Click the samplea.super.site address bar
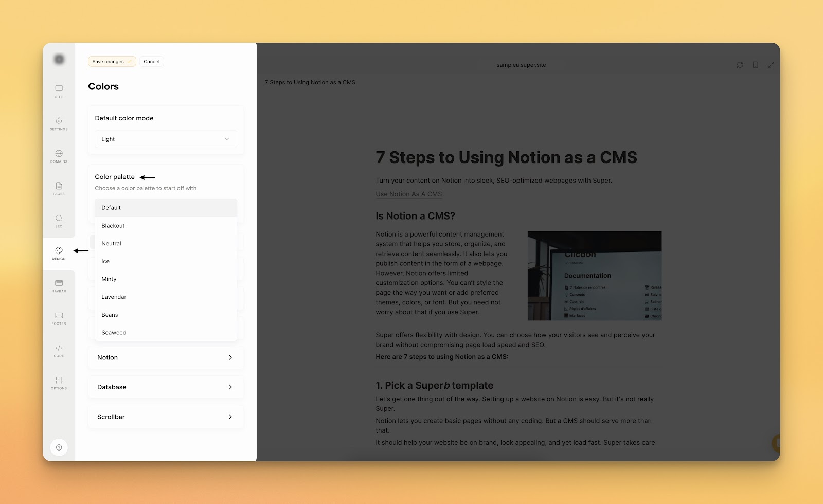Image resolution: width=823 pixels, height=504 pixels. tap(521, 65)
